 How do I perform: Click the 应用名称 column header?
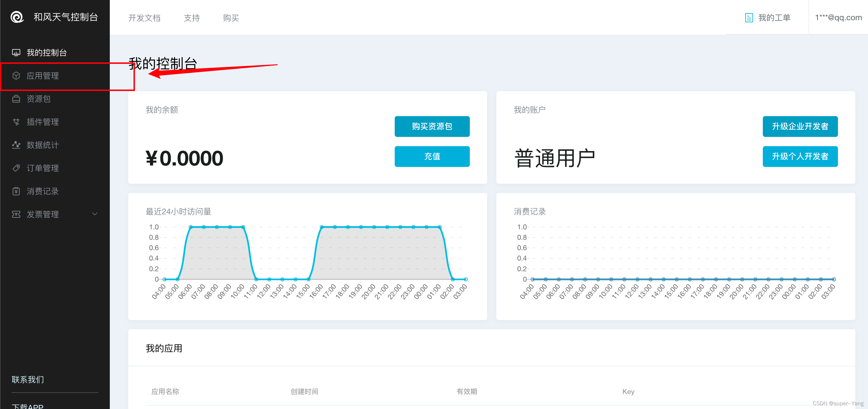coord(165,391)
